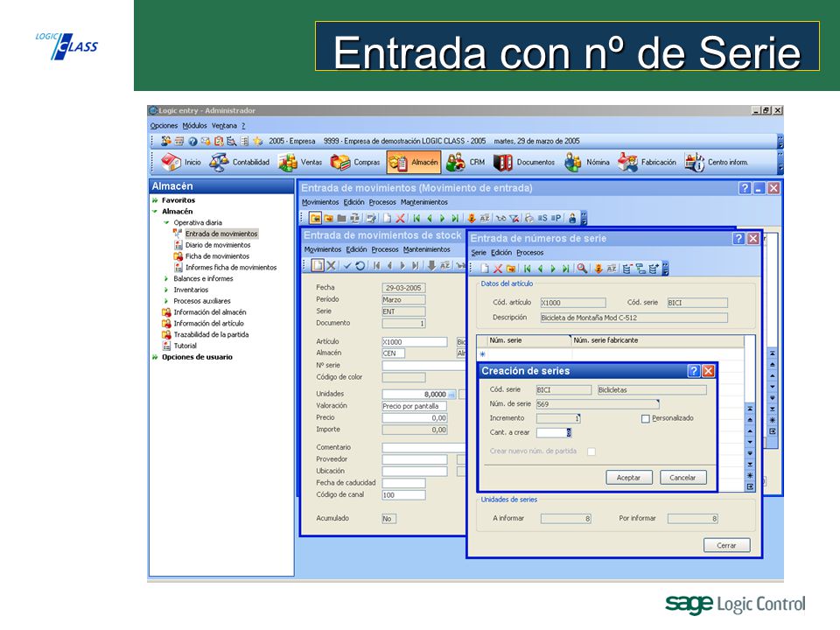Open Diario de movimientos
840x630 pixels.
click(x=218, y=245)
